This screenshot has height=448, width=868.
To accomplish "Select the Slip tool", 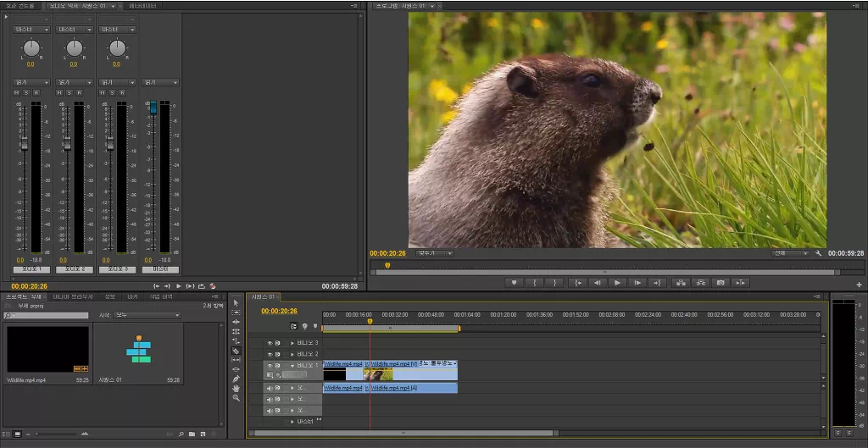I will point(236,360).
